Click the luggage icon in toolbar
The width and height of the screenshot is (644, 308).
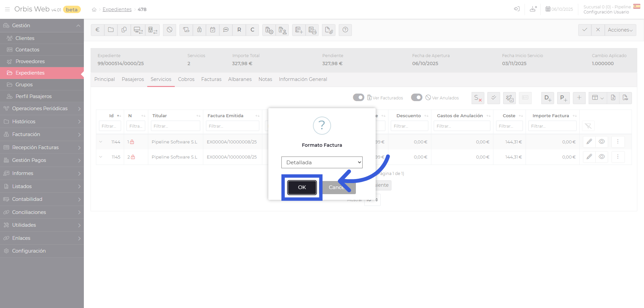point(199,30)
